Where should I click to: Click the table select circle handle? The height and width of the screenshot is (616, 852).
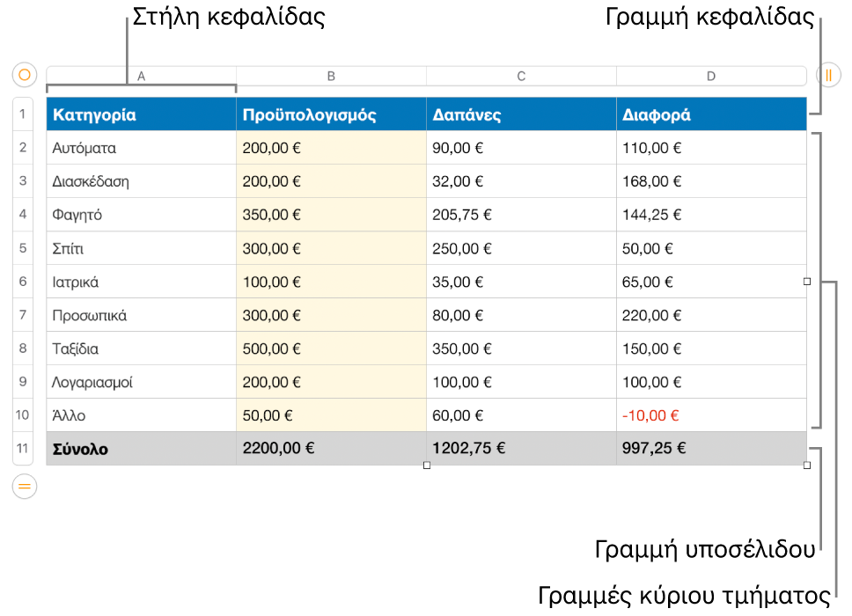coord(25,75)
